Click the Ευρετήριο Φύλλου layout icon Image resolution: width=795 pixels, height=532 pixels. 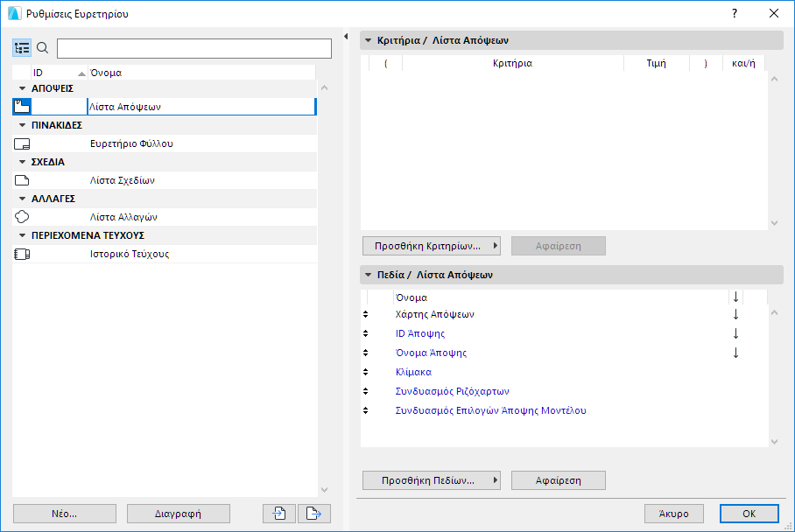pos(22,143)
